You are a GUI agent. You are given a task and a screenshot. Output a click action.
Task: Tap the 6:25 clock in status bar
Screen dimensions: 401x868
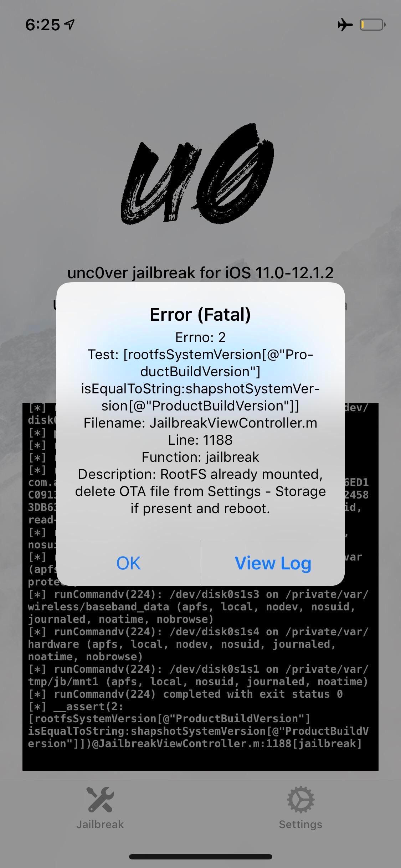(42, 25)
